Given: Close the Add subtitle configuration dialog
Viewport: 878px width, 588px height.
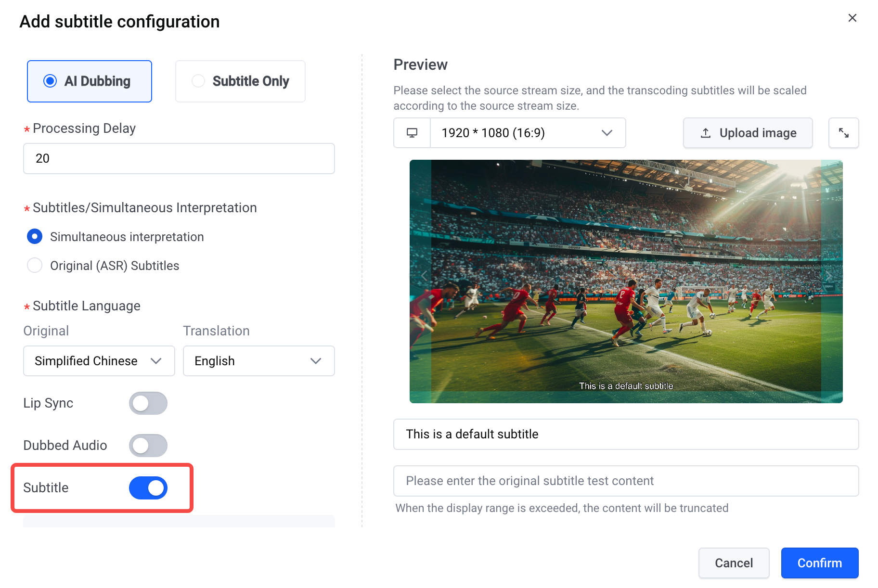Looking at the screenshot, I should [x=852, y=18].
